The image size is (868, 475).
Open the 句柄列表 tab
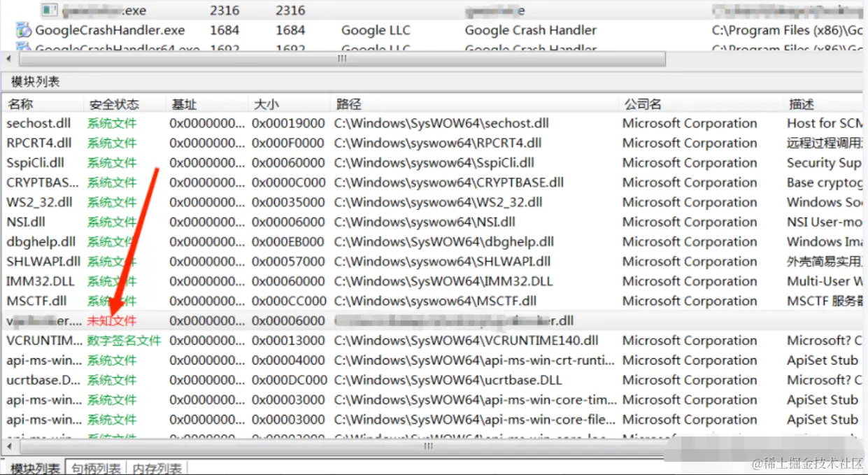[96, 468]
